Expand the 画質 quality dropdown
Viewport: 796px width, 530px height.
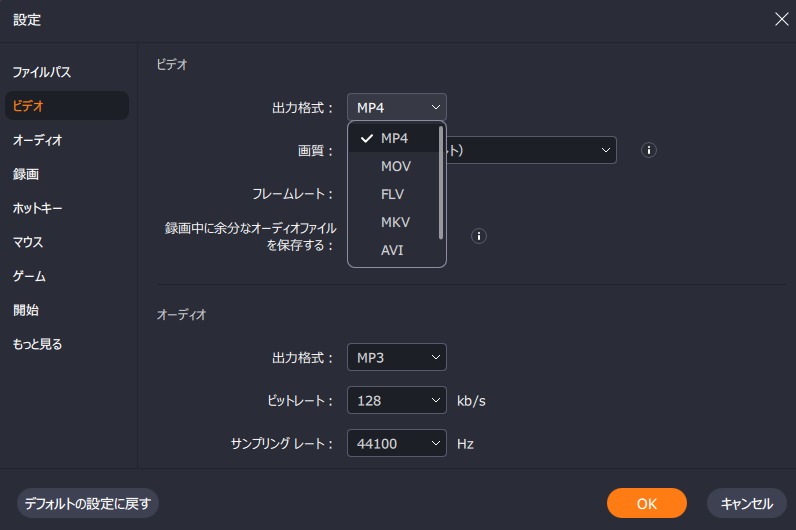(531, 150)
